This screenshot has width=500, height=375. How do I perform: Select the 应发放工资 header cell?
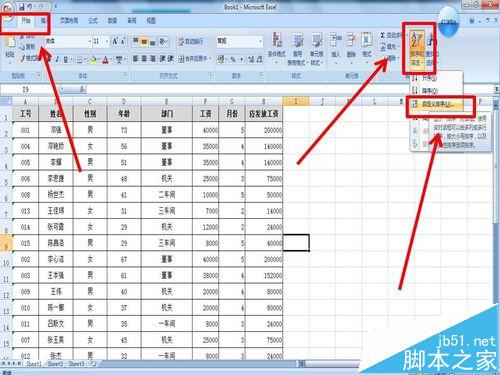(x=264, y=114)
